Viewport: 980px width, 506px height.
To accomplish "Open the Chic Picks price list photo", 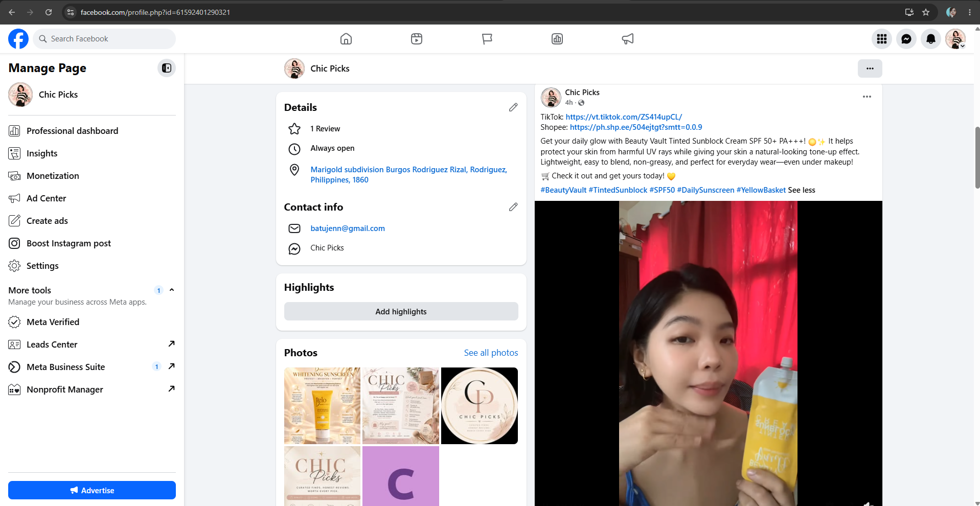I will coord(401,406).
